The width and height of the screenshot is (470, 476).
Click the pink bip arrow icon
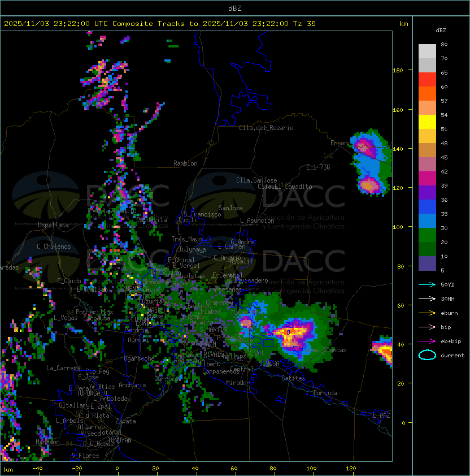click(x=427, y=327)
